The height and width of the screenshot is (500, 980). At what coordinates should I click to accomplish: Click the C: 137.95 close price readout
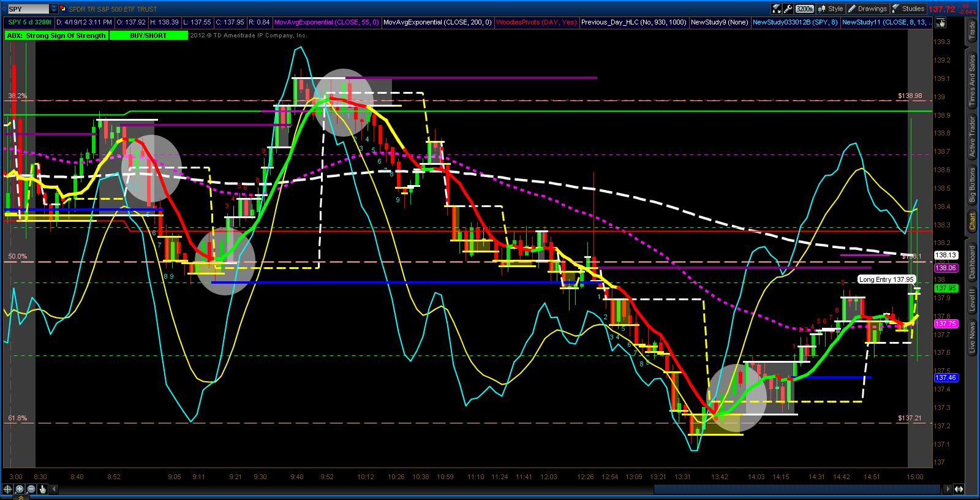point(232,23)
